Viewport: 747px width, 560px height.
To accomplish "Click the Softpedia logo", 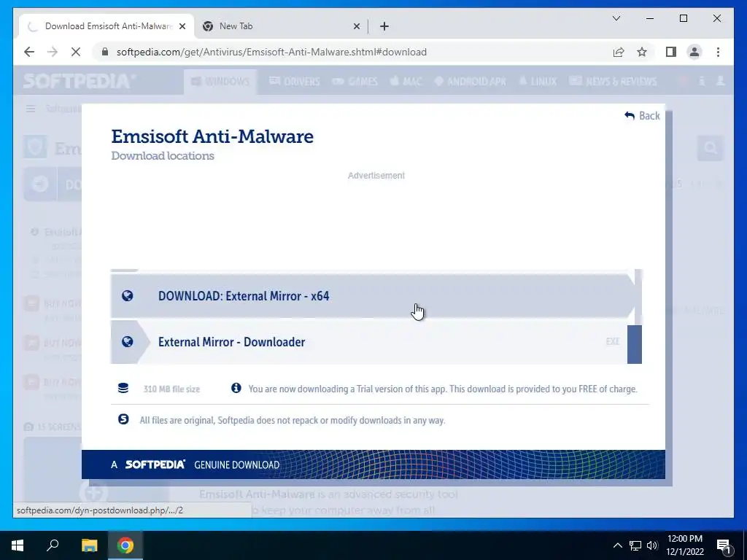I will (x=79, y=82).
